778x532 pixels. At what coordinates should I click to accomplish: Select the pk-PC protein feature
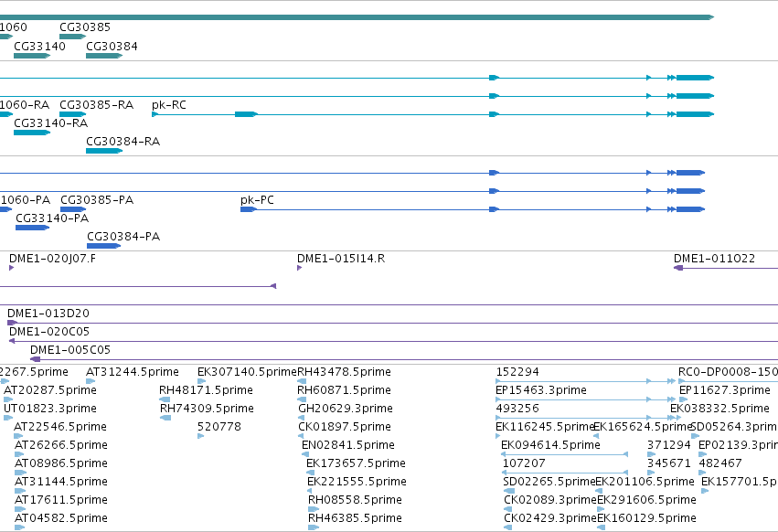pyautogui.click(x=473, y=209)
